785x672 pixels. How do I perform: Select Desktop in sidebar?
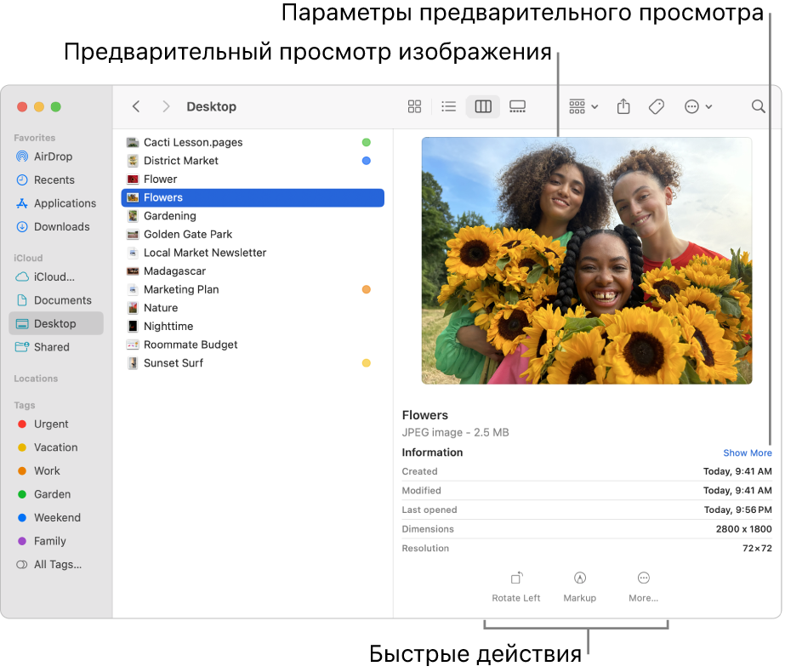(x=56, y=323)
